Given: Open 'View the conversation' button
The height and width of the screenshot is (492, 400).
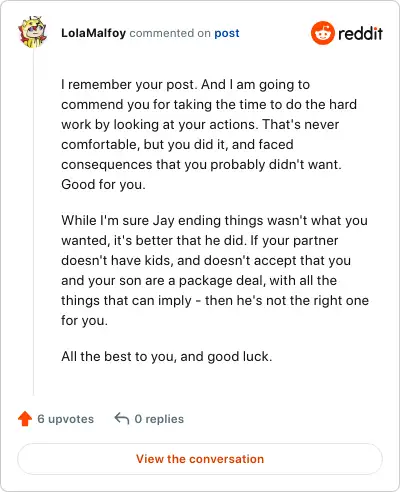Looking at the screenshot, I should pos(200,459).
